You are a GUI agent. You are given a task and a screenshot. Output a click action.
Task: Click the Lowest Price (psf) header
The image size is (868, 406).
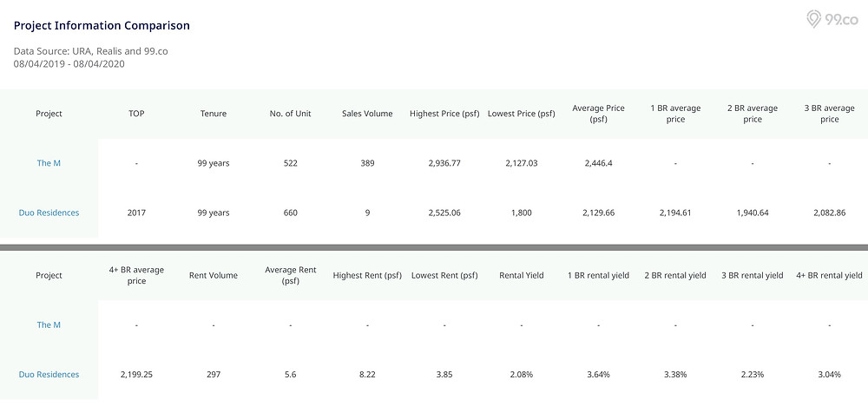(522, 114)
